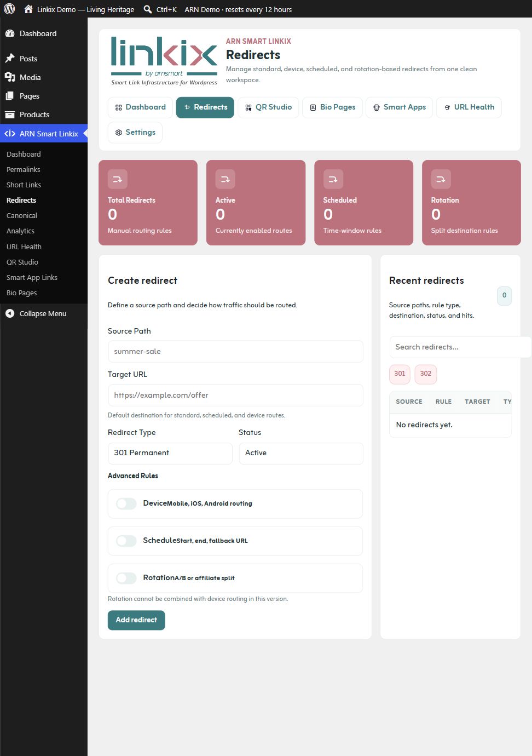Click the recent redirects count badge
The width and height of the screenshot is (532, 756).
click(504, 295)
